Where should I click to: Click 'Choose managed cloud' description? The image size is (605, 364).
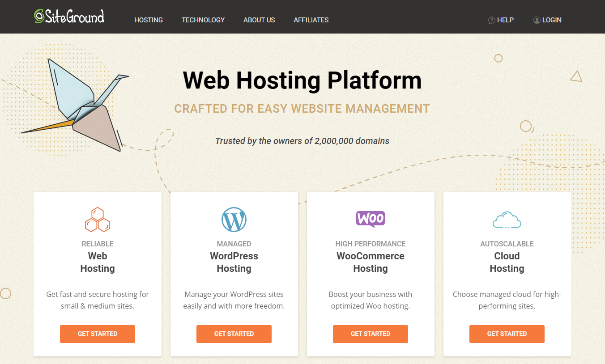[x=507, y=300]
